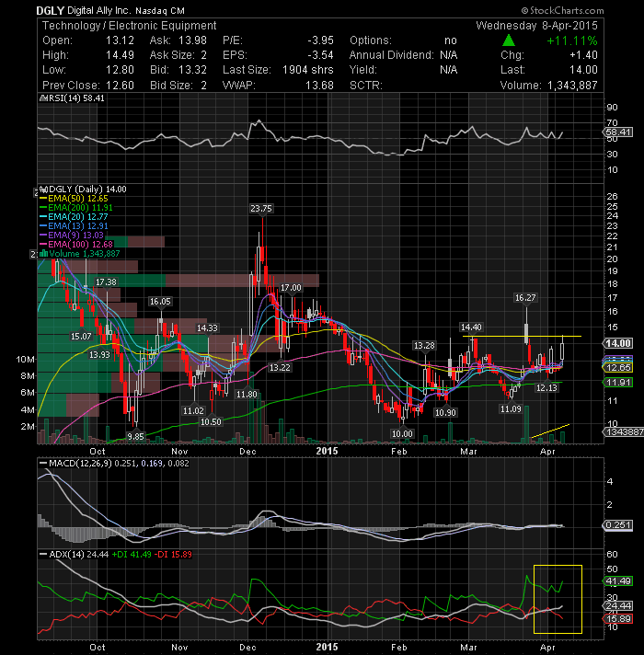Click the 12.65 yellow EMA axis tag

(618, 368)
